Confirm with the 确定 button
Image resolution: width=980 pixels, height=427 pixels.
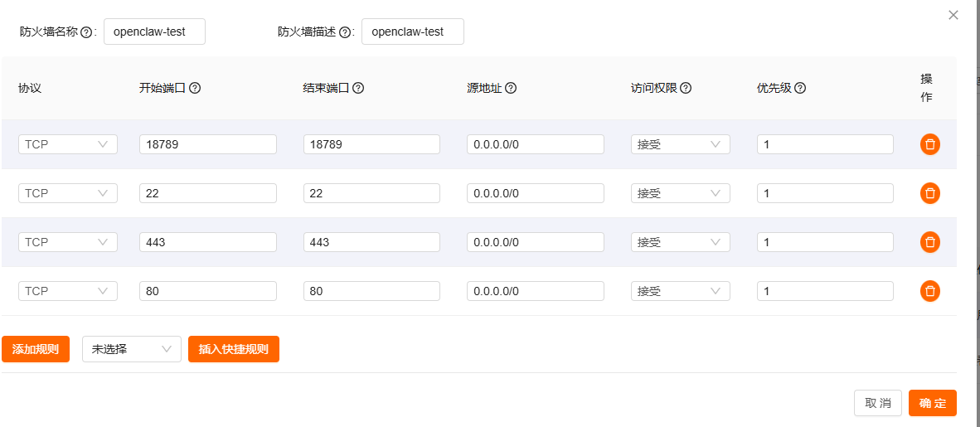932,403
